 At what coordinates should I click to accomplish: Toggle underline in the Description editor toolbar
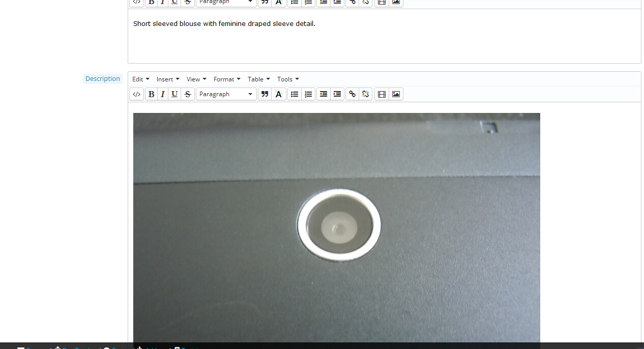pyautogui.click(x=174, y=94)
